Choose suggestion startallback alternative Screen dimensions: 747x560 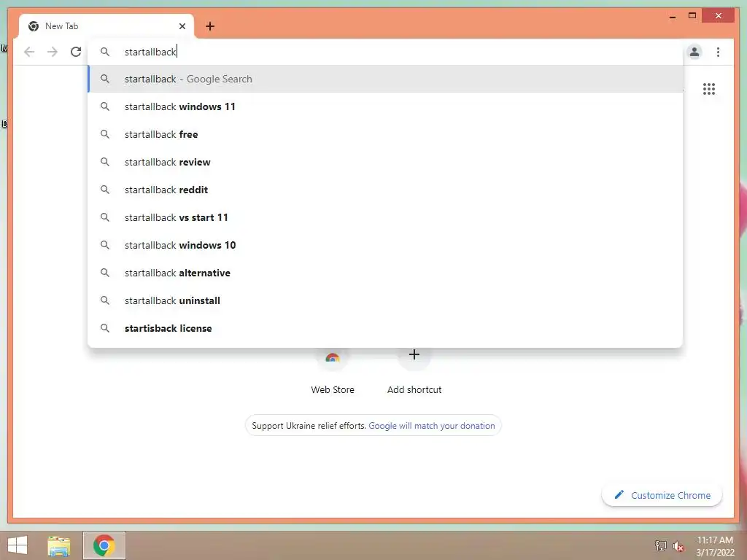tap(385, 273)
